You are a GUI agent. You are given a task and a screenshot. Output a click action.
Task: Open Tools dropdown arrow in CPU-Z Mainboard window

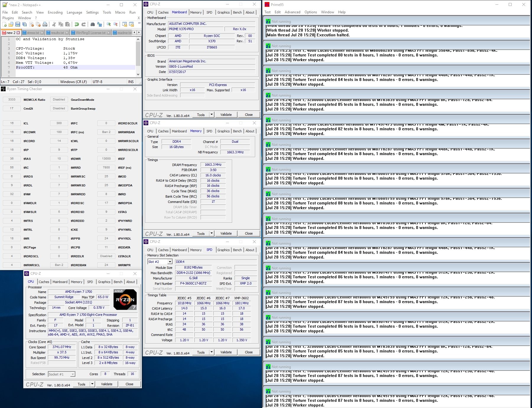(212, 115)
